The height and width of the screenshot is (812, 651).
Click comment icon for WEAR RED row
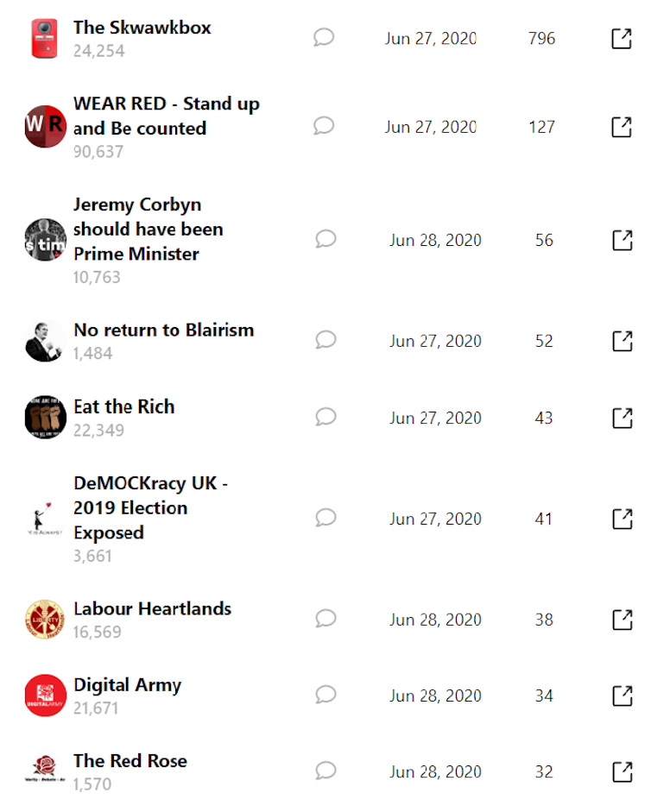pos(324,127)
